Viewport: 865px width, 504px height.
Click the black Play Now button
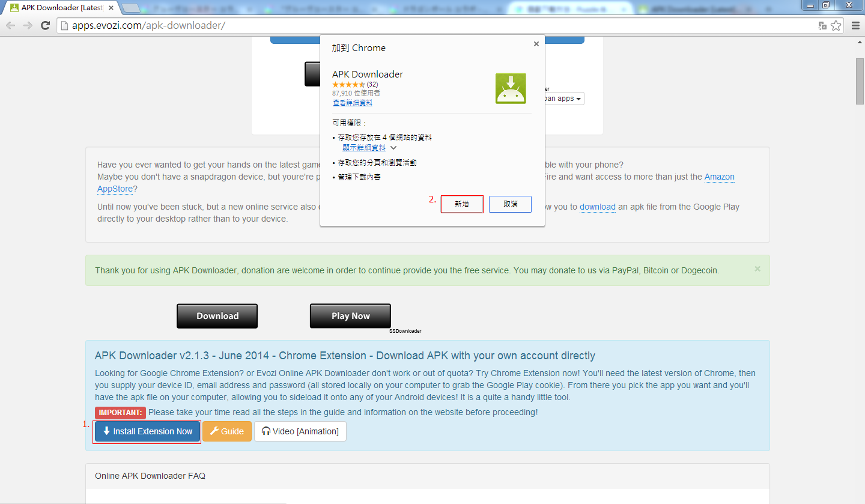[x=351, y=316]
